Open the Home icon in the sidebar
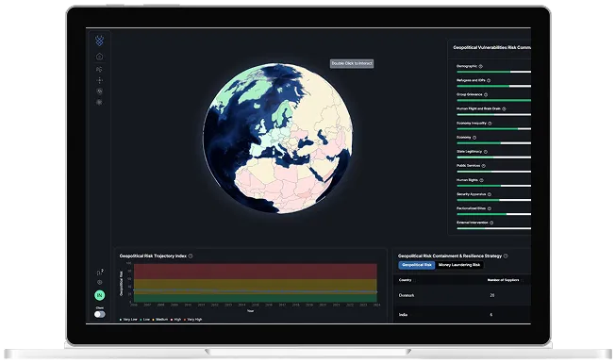The image size is (615, 364). 100,57
